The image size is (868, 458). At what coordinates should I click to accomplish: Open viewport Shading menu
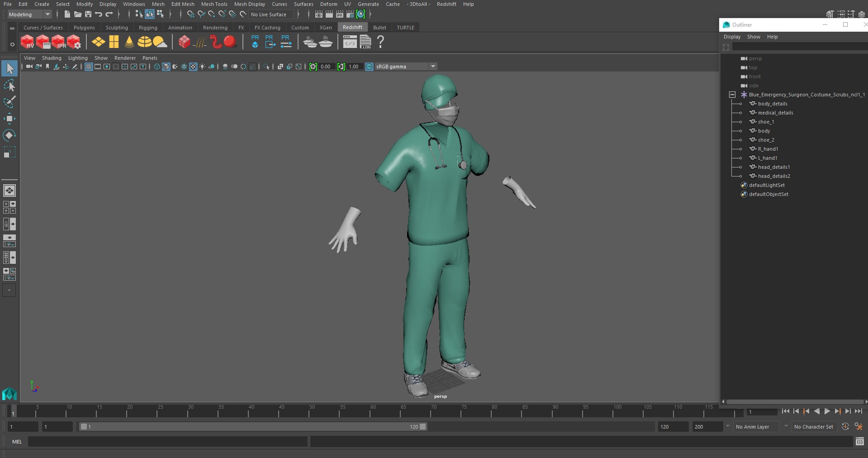[52, 58]
